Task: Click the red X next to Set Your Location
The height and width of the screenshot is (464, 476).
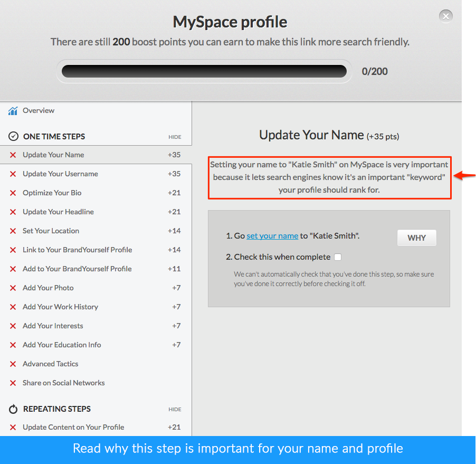Action: [x=13, y=231]
